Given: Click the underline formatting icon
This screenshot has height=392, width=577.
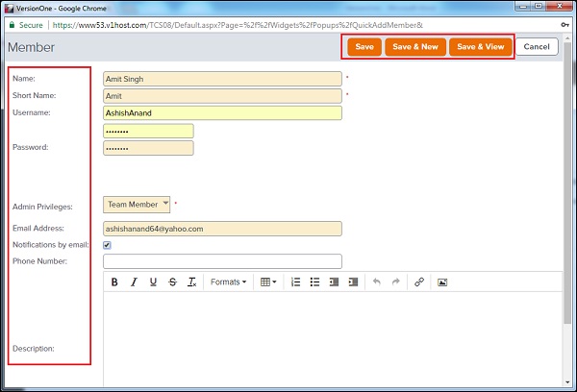Looking at the screenshot, I should coord(154,282).
